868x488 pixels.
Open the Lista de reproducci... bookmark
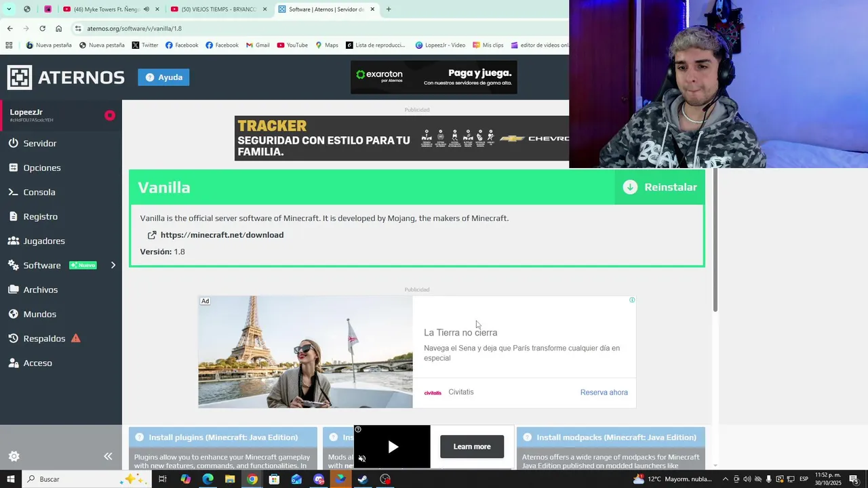pos(375,45)
